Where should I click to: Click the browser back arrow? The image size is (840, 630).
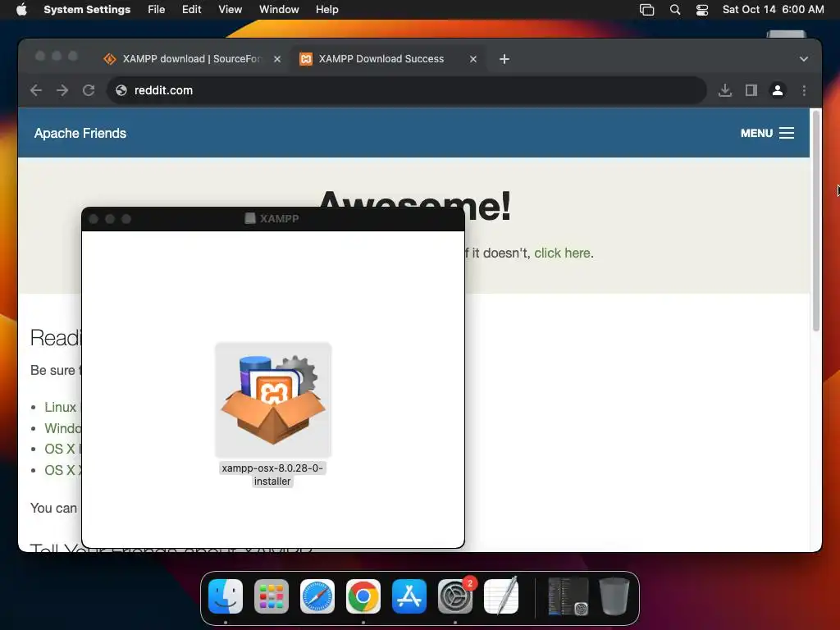36,90
